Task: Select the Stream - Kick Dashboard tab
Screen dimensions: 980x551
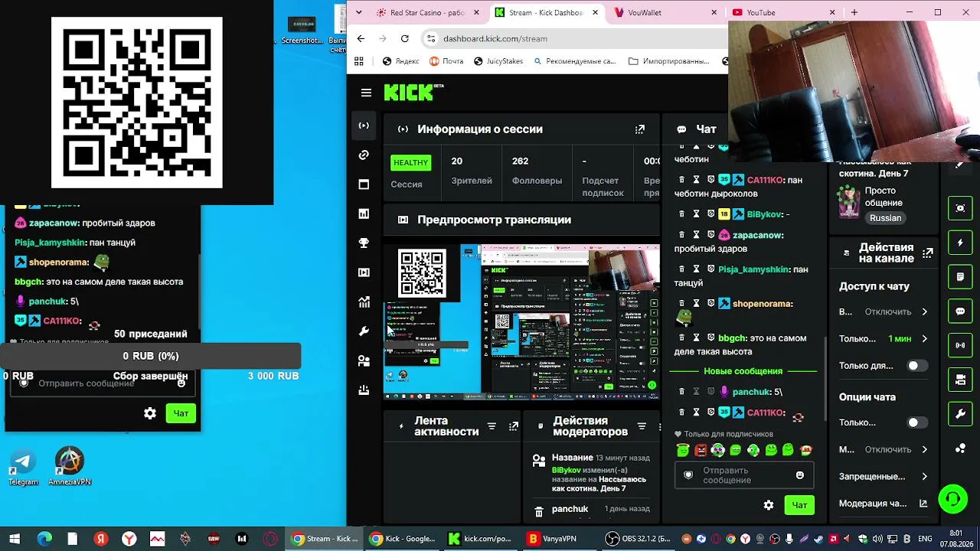Action: pyautogui.click(x=546, y=12)
